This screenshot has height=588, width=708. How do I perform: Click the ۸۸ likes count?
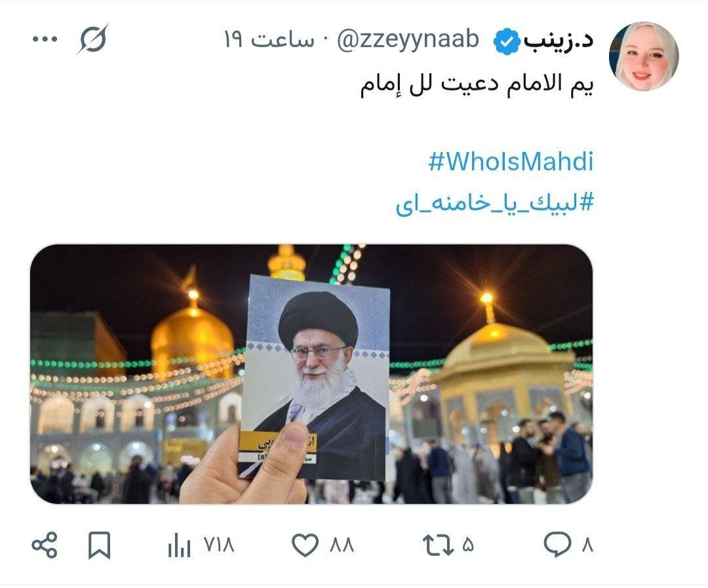342,545
